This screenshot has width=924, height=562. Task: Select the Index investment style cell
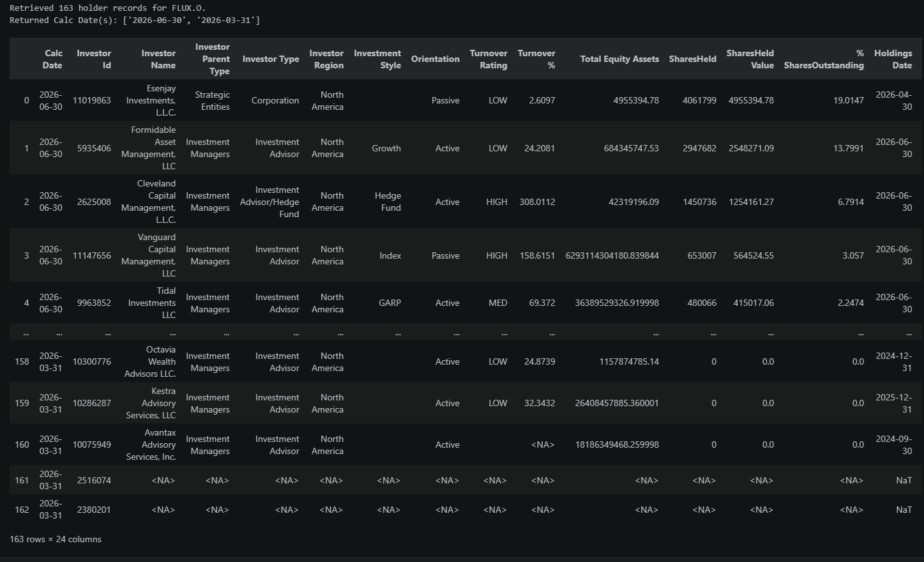click(x=390, y=255)
